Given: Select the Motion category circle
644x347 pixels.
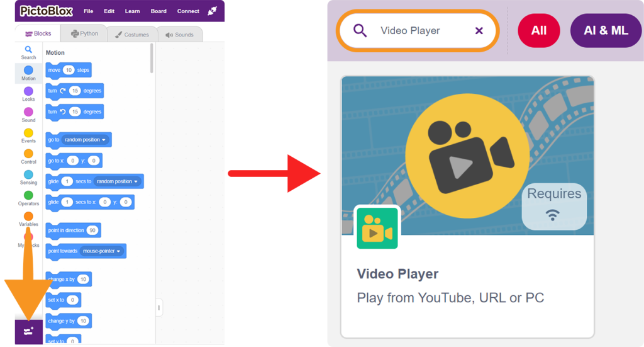Looking at the screenshot, I should point(28,71).
